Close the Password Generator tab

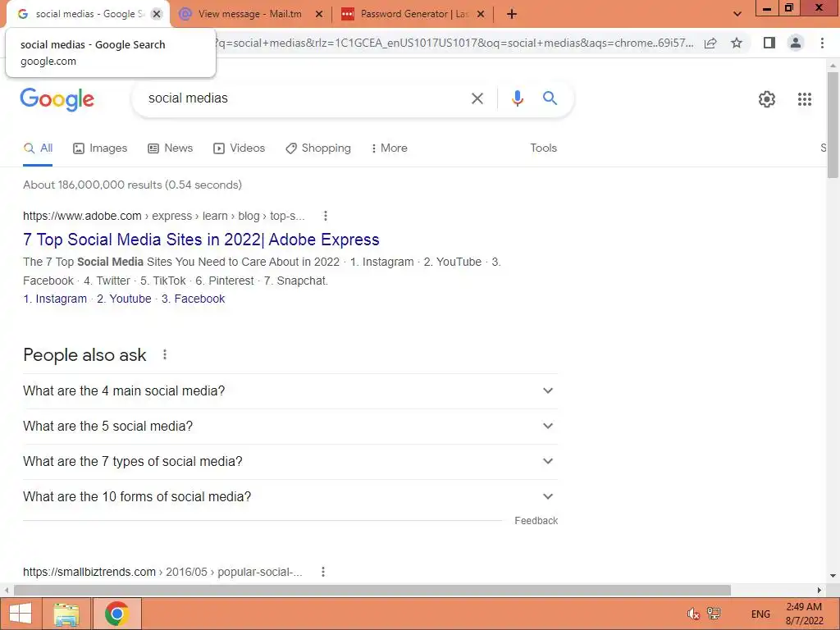point(481,14)
